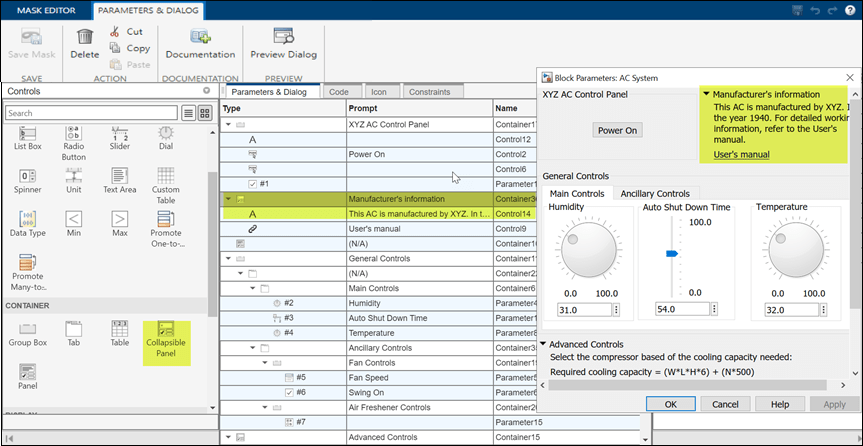
Task: Collapse the Manufacturer's information panel in dialog
Action: (x=706, y=94)
